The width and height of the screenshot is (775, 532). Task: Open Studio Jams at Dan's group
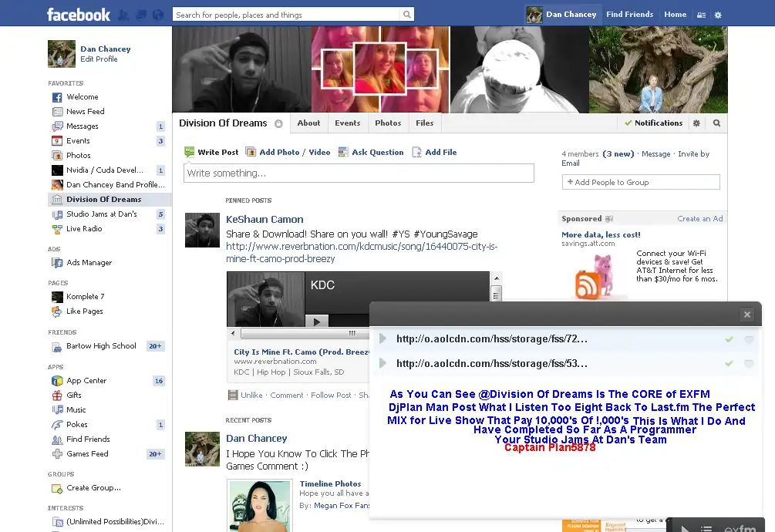click(x=101, y=214)
